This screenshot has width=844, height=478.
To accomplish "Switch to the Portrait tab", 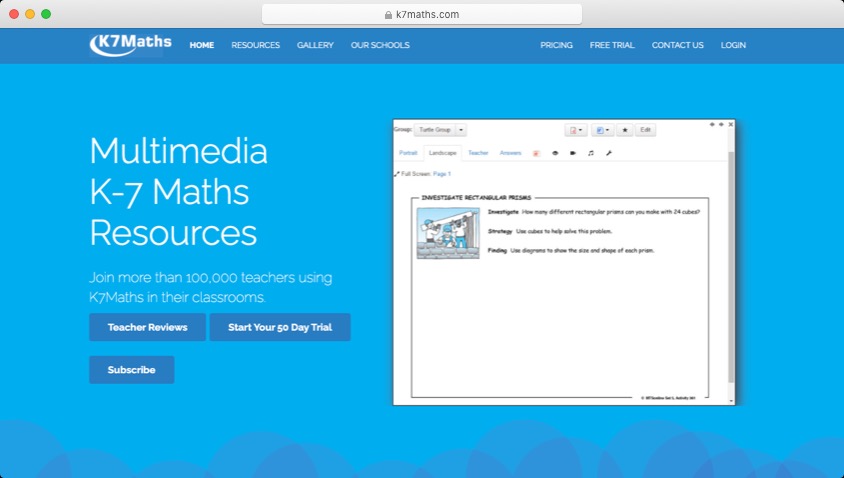I will tap(408, 153).
